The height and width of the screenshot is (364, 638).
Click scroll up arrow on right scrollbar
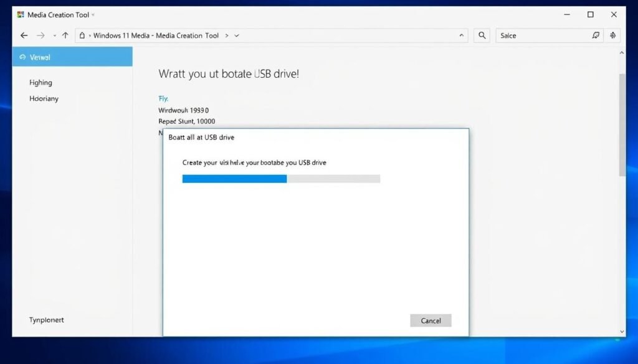pos(622,53)
